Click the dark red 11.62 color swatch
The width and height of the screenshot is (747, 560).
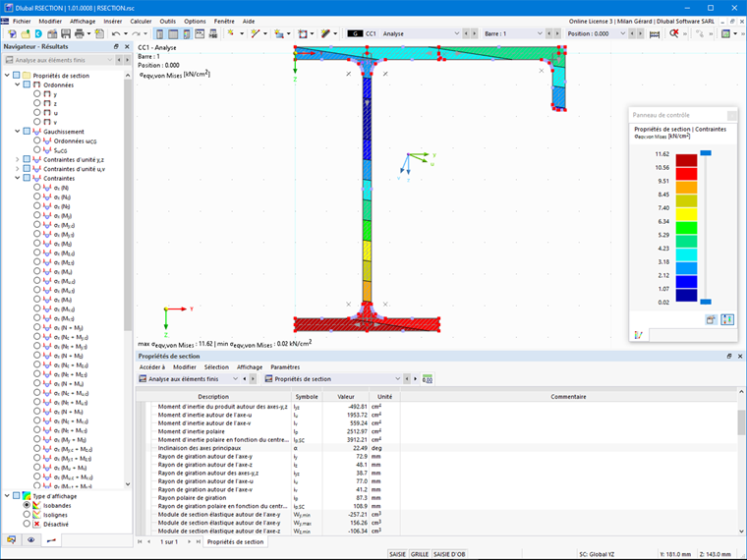coord(686,160)
